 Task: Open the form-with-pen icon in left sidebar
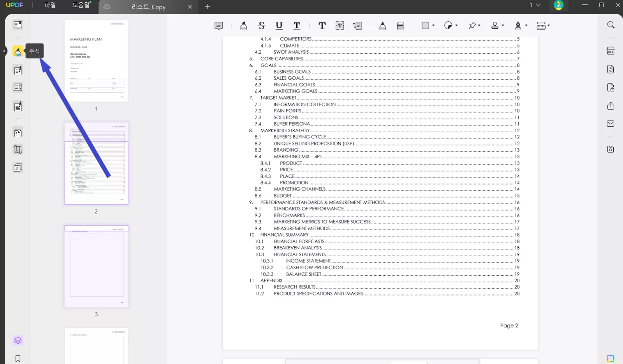click(18, 106)
